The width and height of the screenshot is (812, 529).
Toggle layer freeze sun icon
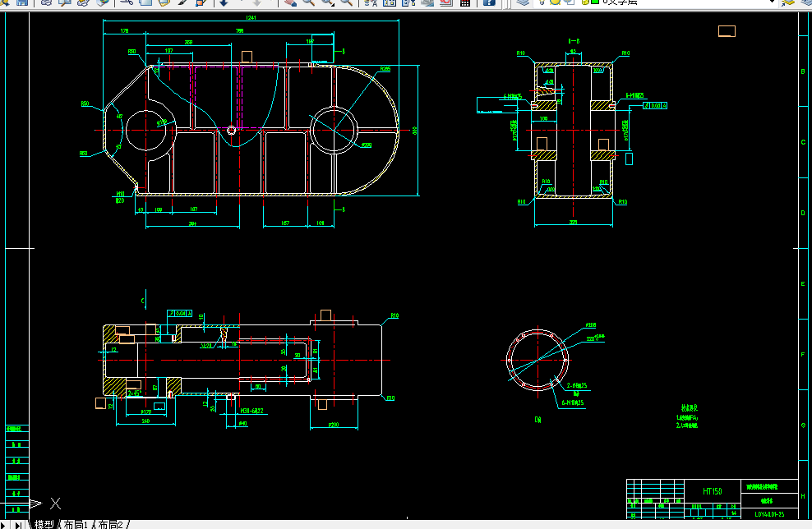click(555, 2)
